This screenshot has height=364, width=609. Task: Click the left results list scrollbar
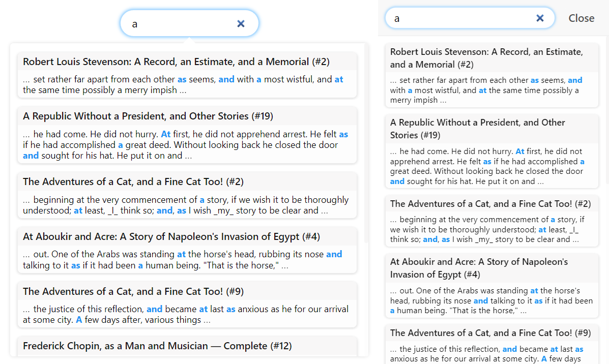[366, 143]
